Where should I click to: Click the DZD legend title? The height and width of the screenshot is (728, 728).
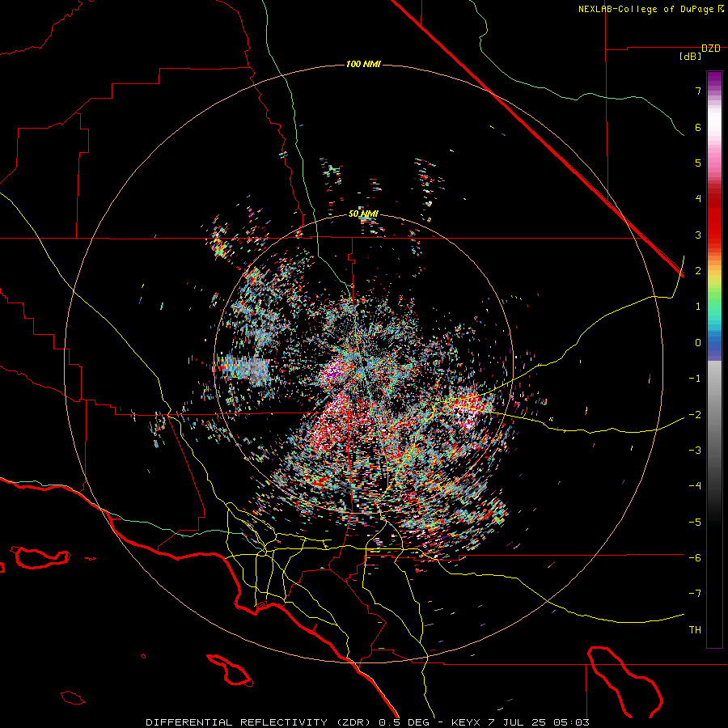711,49
